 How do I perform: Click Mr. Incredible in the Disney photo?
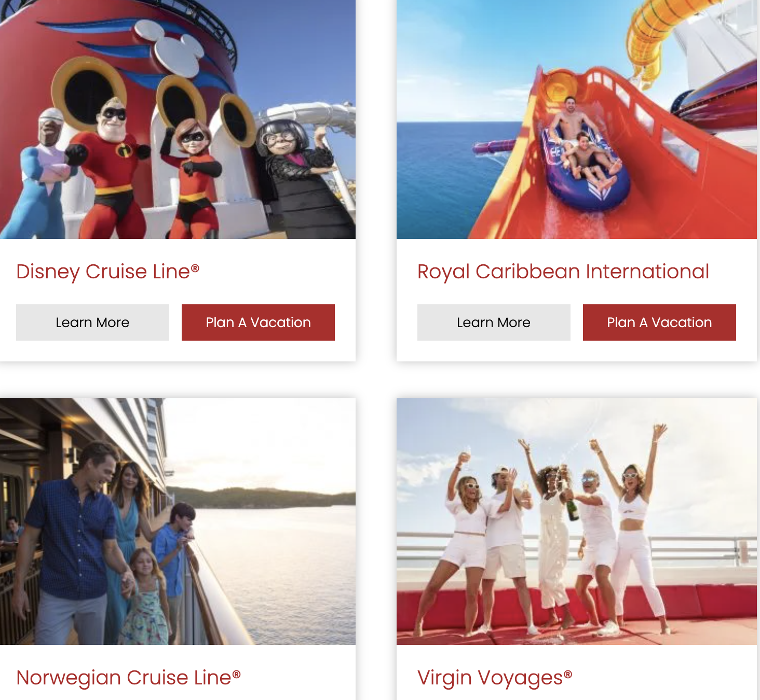pos(112,166)
